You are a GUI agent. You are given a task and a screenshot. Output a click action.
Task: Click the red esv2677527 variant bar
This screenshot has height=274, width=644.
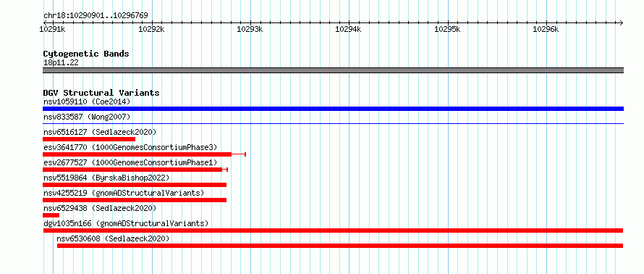click(x=135, y=170)
